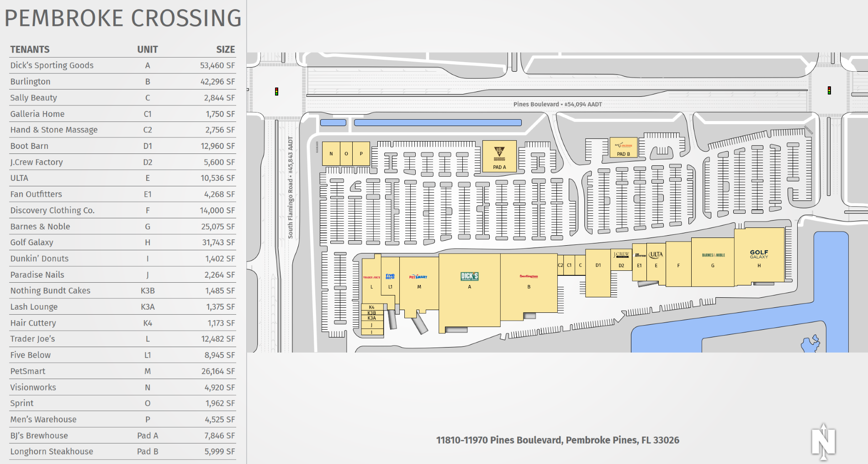
Task: Click the TENANTS column header
Action: [x=30, y=49]
